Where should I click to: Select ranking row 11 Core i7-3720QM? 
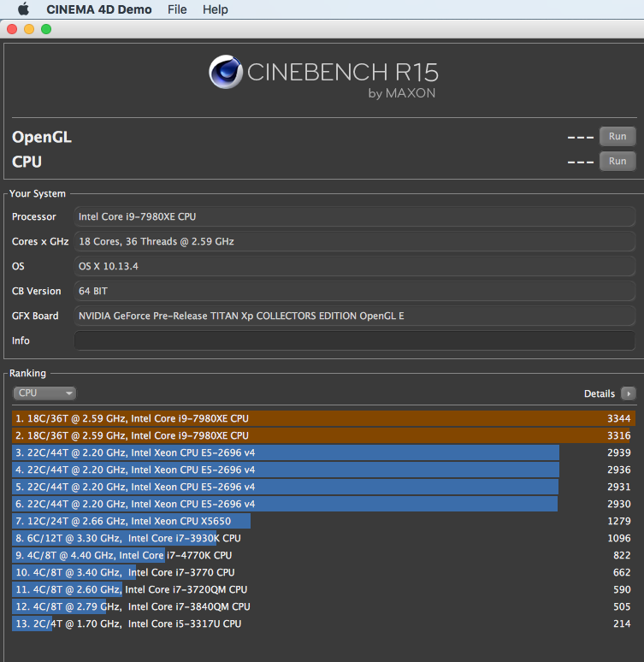click(x=323, y=589)
